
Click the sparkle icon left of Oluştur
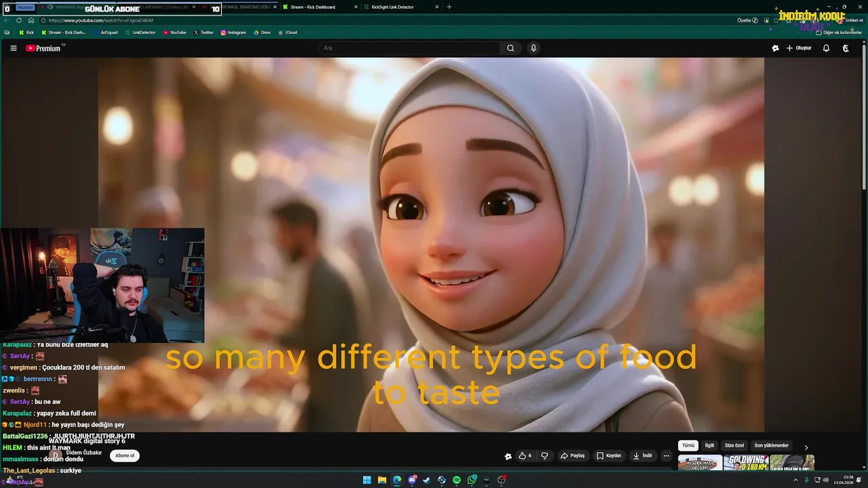pos(775,48)
